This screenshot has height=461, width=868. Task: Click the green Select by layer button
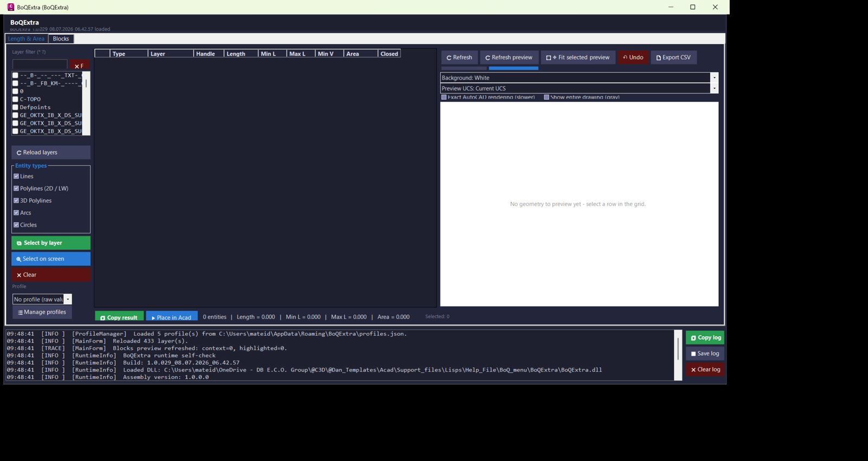51,243
